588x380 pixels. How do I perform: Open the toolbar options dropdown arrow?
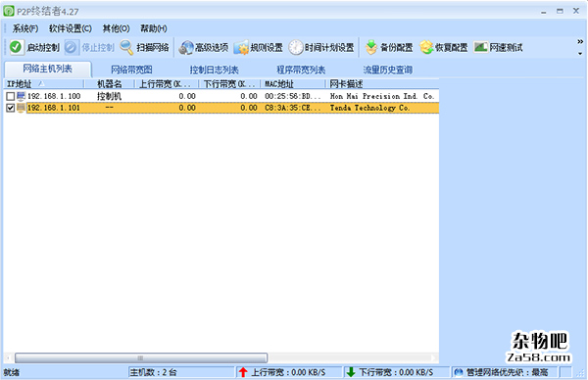tap(580, 54)
